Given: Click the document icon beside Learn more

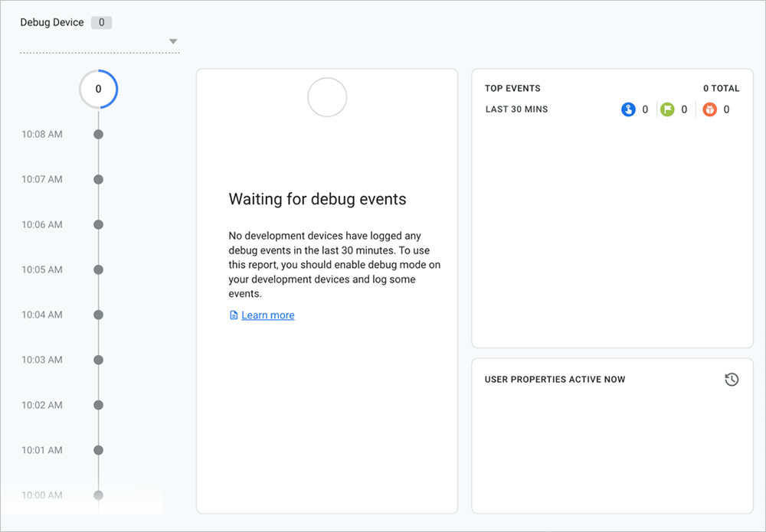Looking at the screenshot, I should pyautogui.click(x=234, y=315).
